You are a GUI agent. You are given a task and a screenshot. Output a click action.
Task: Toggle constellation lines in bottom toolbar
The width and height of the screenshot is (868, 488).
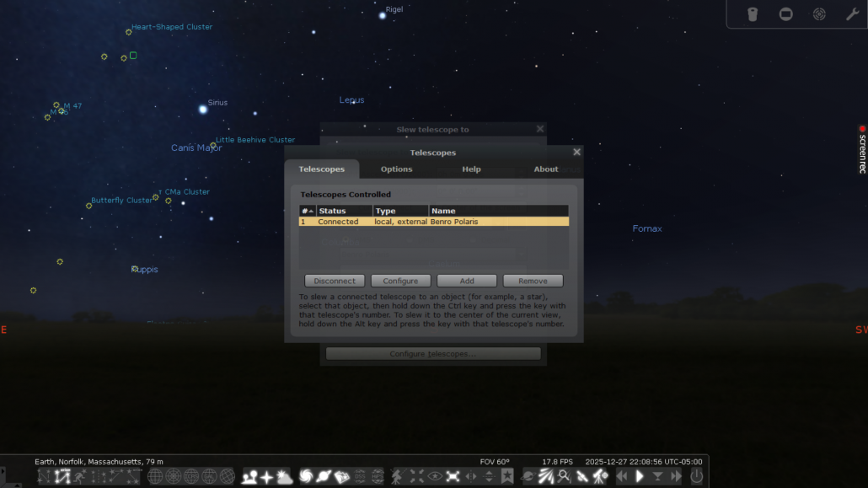tap(45, 477)
